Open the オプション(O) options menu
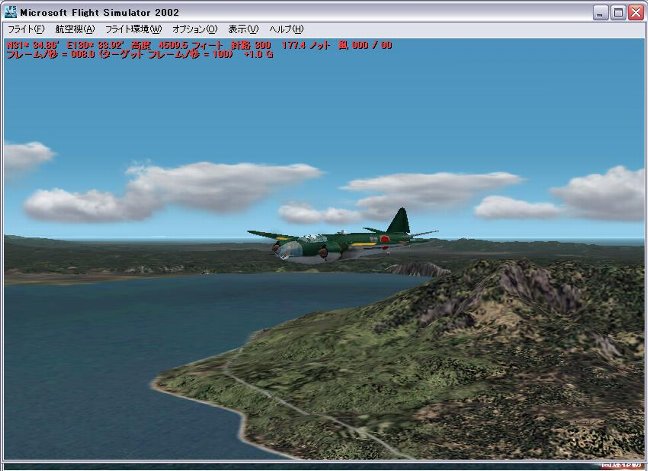648x471 pixels. 194,29
